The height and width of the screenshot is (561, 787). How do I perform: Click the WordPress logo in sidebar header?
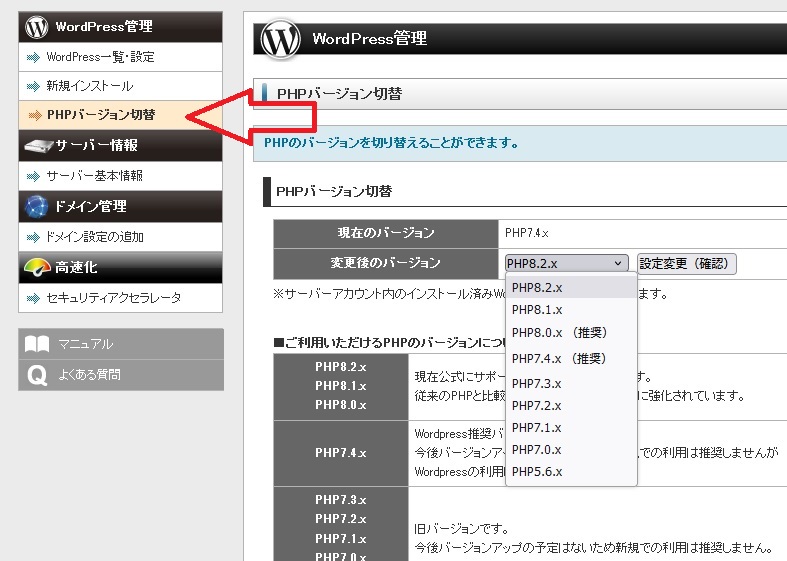pos(37,27)
